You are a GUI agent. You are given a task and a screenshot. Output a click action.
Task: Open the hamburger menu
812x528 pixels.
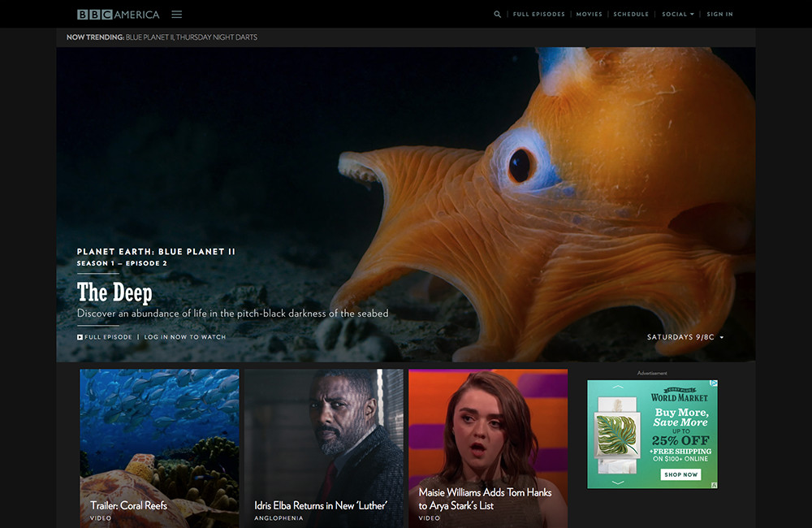(x=176, y=15)
